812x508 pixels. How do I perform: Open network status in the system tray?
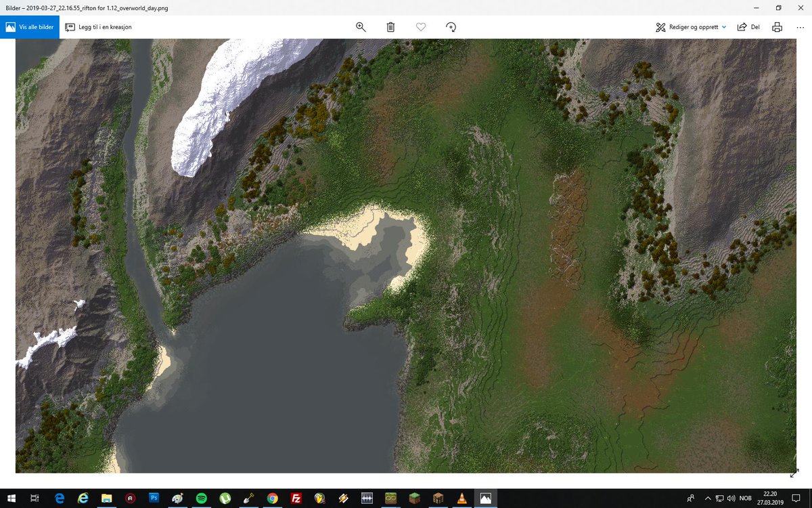coord(721,498)
